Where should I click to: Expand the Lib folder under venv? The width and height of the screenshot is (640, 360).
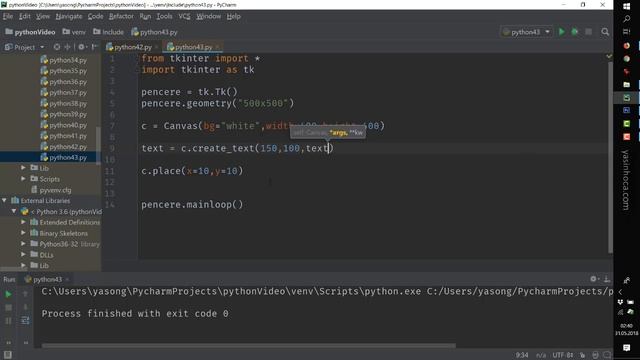23,168
